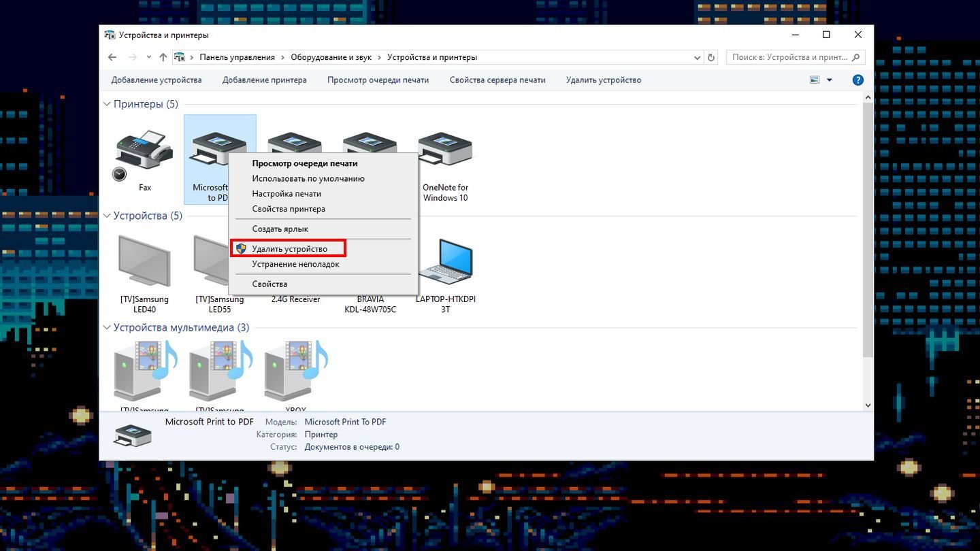Click Устройства и принтеры breadcrumb
The image size is (980, 551).
(432, 58)
